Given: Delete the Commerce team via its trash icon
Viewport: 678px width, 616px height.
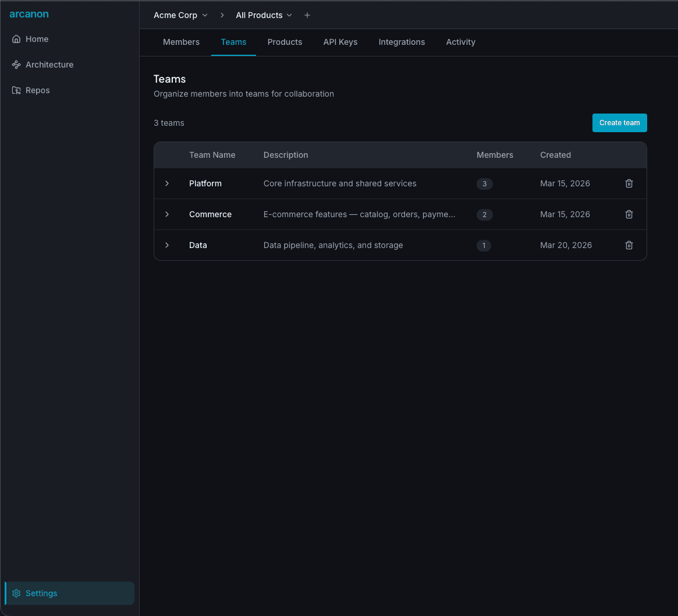Looking at the screenshot, I should coord(629,214).
